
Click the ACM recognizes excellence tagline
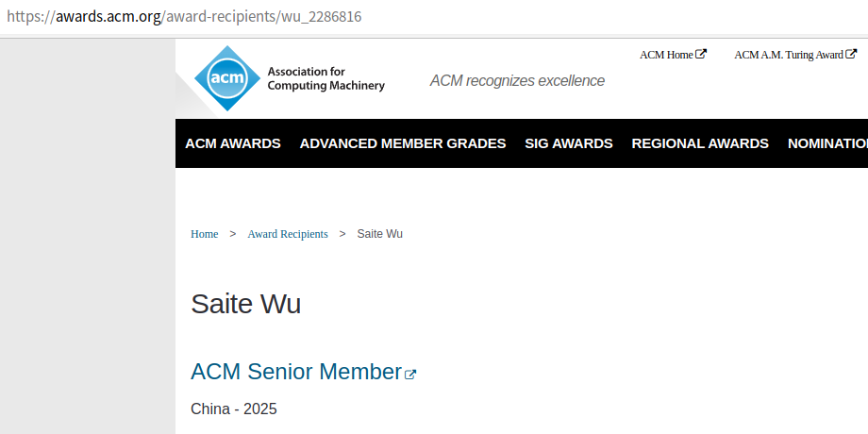pyautogui.click(x=517, y=81)
